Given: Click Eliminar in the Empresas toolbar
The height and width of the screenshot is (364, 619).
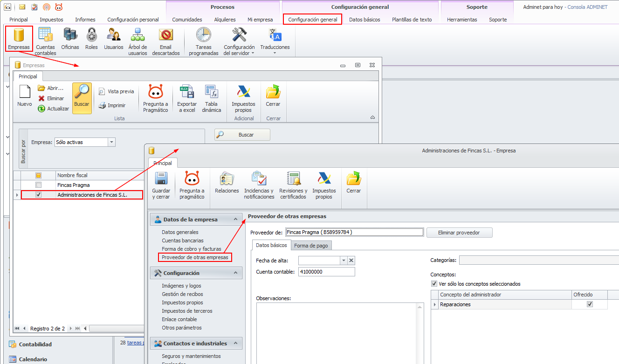Looking at the screenshot, I should (51, 98).
